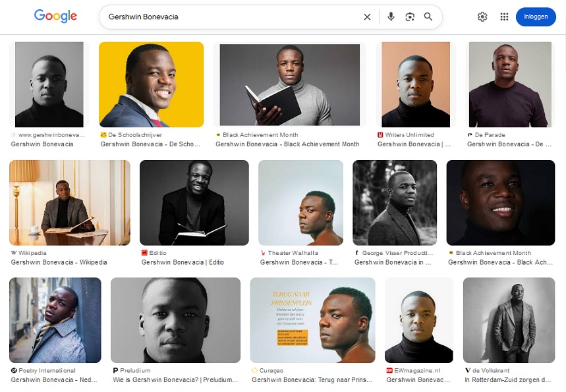Click the 'Gershwin Bonevacia | Editio' link

click(183, 262)
